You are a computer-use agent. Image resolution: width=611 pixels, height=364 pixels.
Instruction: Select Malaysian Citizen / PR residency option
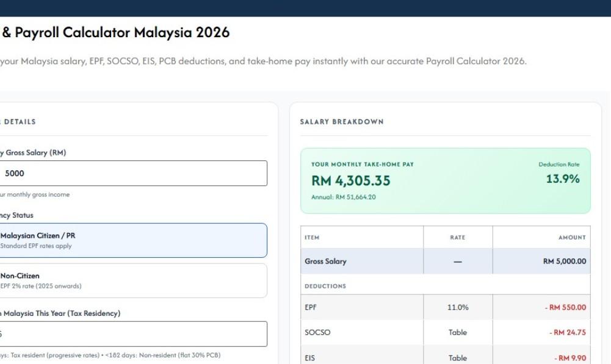[132, 240]
